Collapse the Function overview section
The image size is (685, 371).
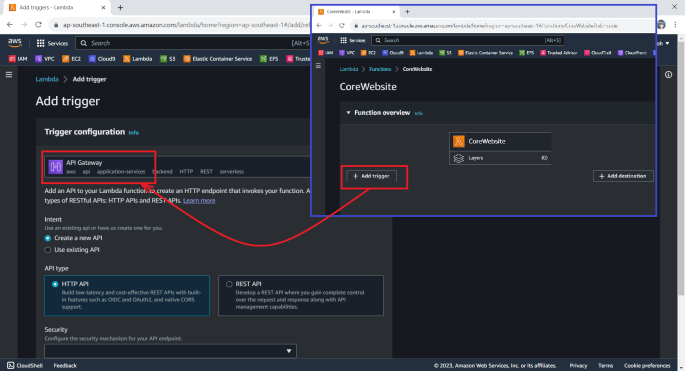coord(348,113)
